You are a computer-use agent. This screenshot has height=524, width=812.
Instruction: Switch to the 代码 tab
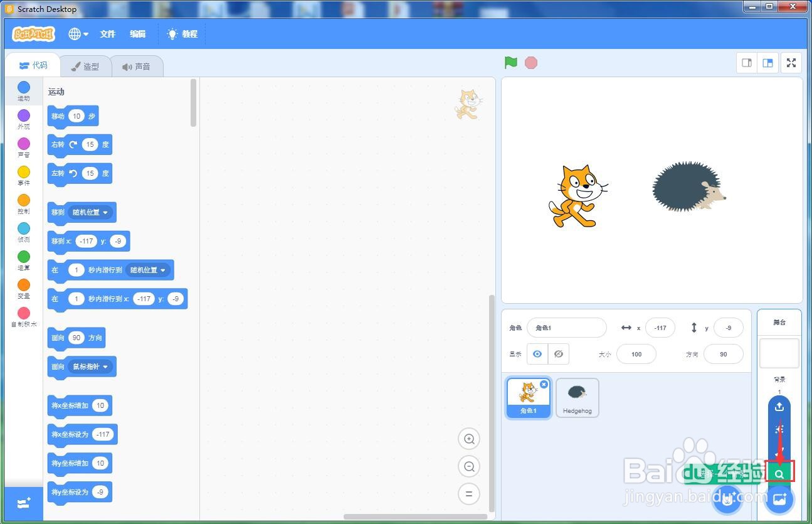(33, 65)
